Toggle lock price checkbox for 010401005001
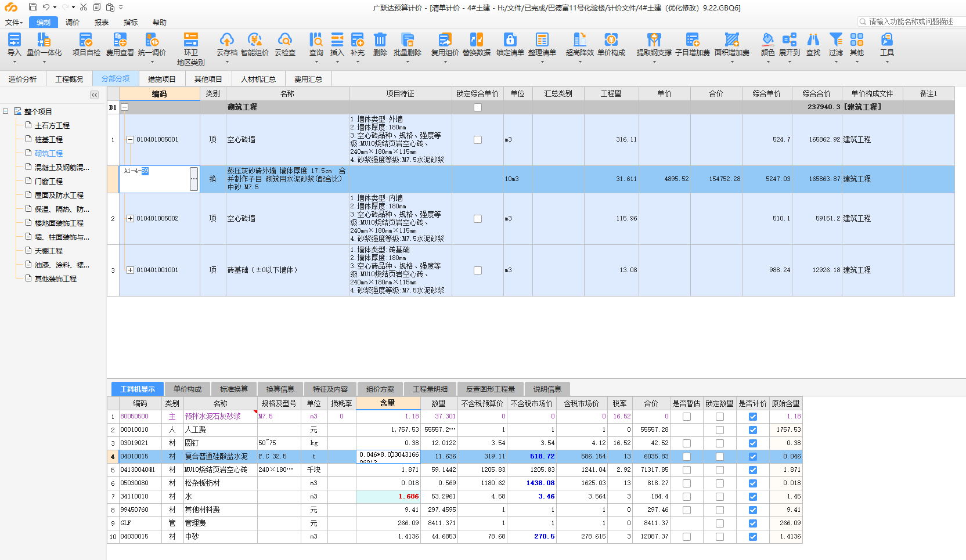Viewport: 966px width, 560px height. click(x=478, y=140)
